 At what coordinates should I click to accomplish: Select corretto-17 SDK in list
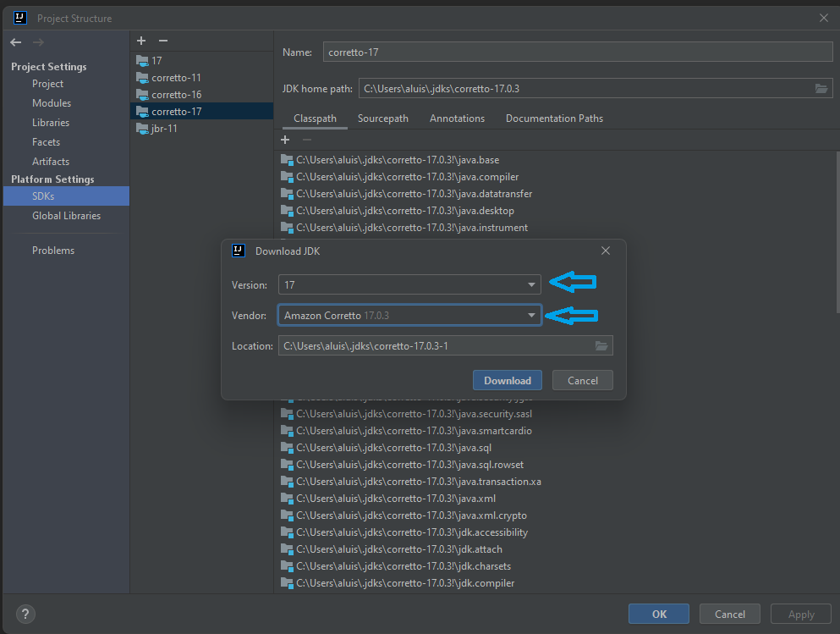click(201, 112)
